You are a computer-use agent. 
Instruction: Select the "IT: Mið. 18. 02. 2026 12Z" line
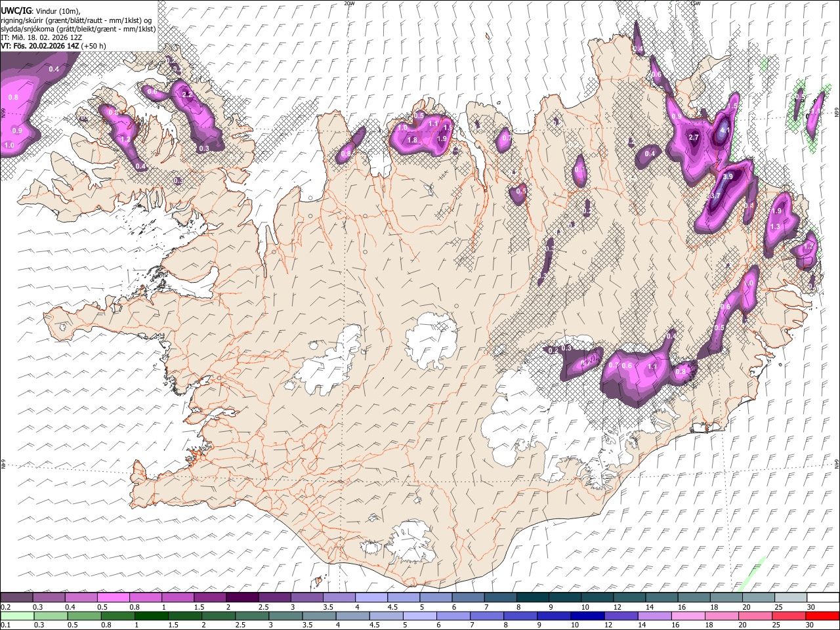[41, 37]
